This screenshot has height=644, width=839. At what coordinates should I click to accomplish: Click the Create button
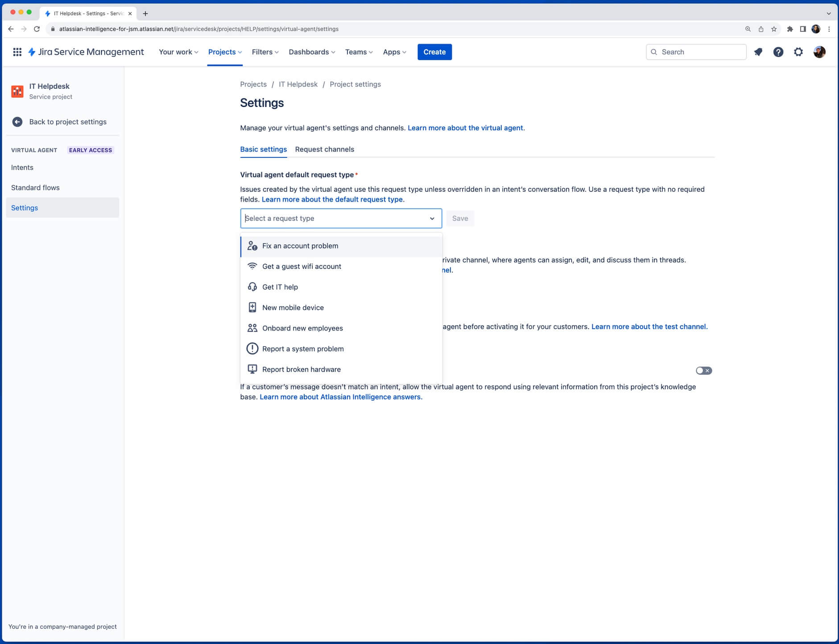434,52
